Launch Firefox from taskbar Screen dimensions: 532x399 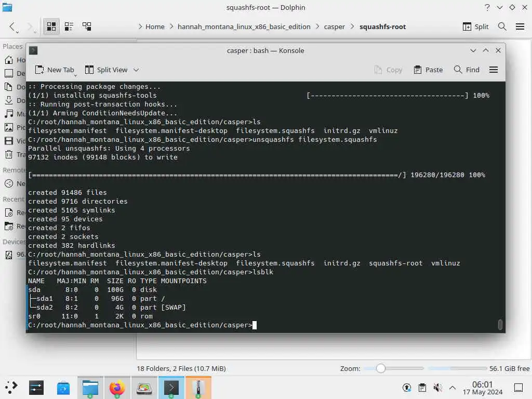tap(117, 388)
